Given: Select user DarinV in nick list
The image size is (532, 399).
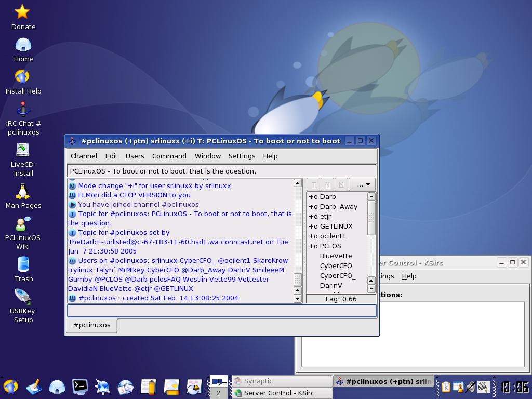Looking at the screenshot, I should pos(337,285).
